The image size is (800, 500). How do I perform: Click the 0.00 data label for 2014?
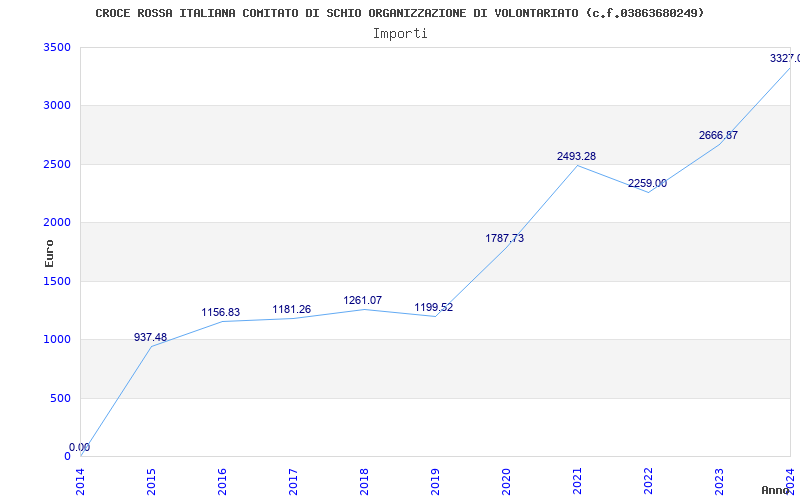[80, 447]
